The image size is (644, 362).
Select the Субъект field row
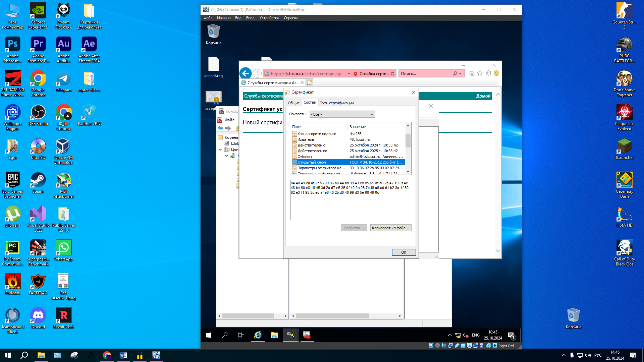(x=348, y=157)
